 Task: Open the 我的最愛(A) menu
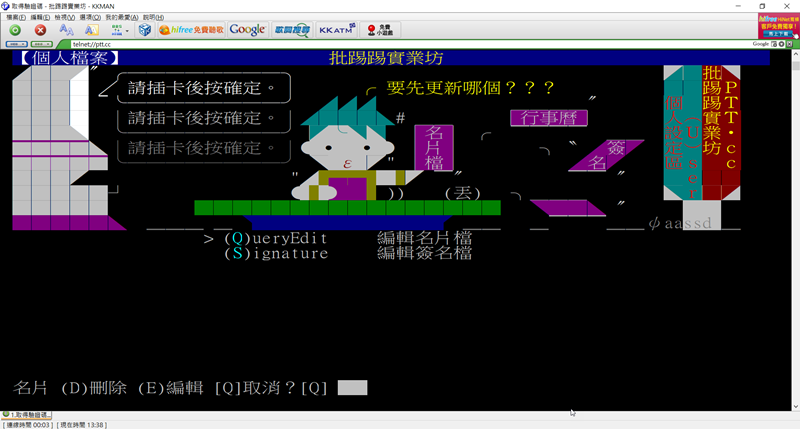[x=121, y=17]
